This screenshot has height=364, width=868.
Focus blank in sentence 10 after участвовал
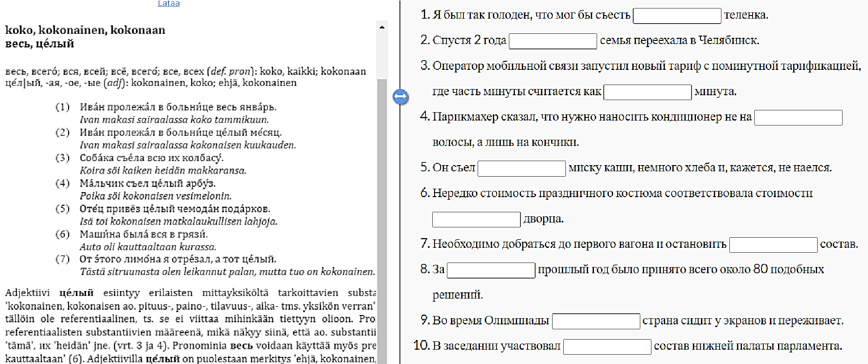[x=607, y=346]
